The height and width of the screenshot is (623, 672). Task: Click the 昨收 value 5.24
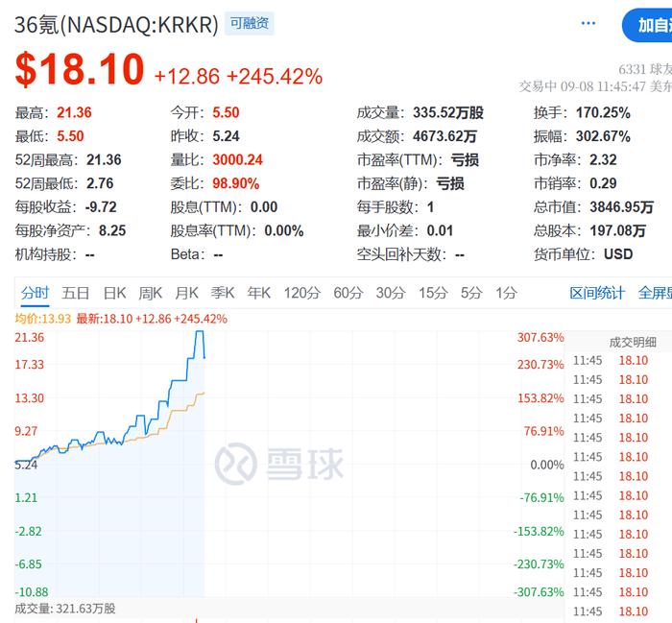(226, 136)
